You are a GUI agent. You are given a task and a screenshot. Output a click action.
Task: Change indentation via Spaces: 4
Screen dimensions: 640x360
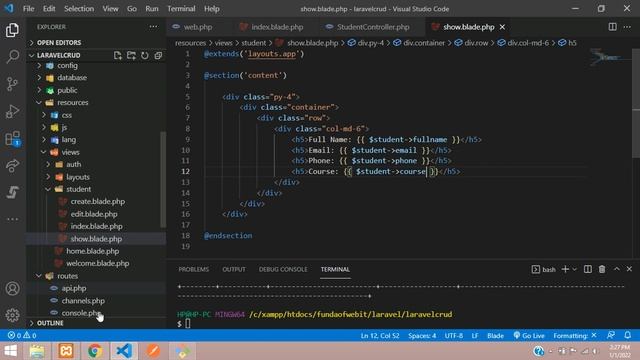click(422, 336)
